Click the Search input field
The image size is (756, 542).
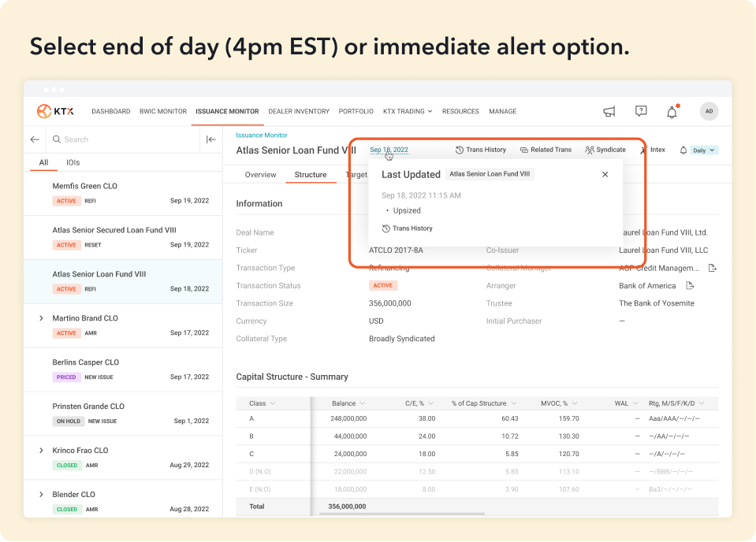(x=123, y=139)
